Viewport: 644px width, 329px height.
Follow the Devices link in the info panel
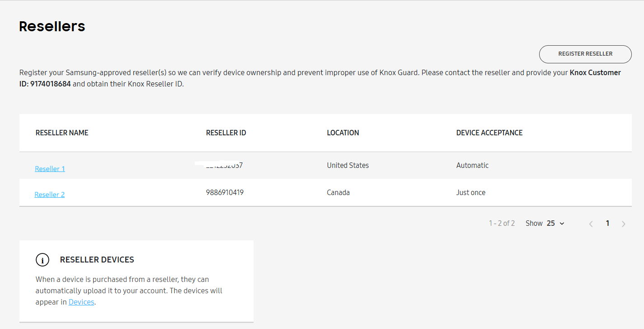(81, 302)
